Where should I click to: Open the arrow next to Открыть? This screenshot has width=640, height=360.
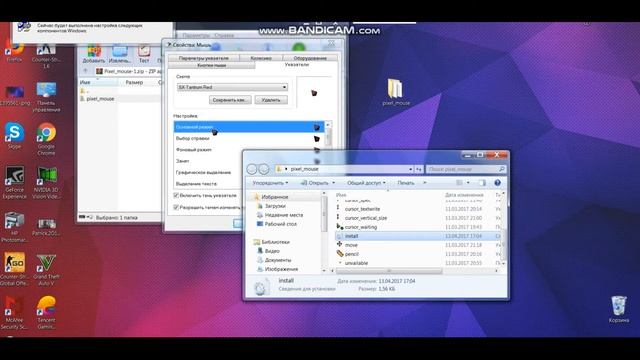(x=333, y=183)
